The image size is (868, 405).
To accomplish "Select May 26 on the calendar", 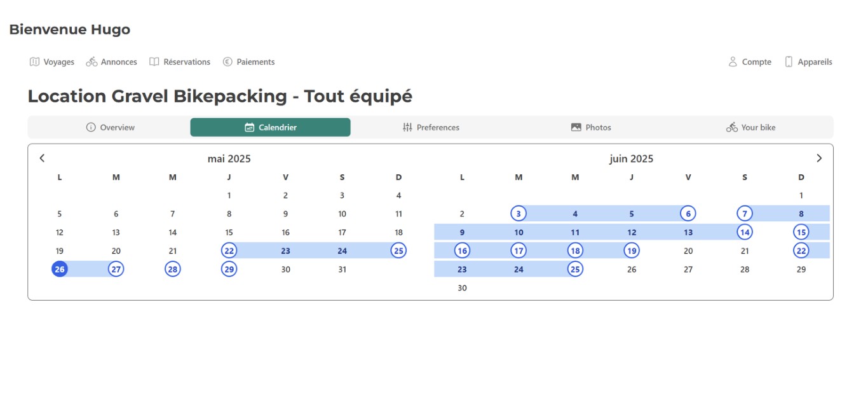I will tap(60, 269).
